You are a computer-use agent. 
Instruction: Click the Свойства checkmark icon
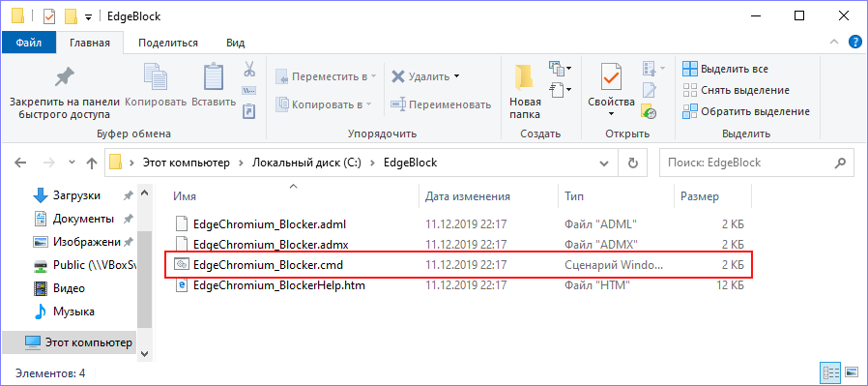point(611,77)
